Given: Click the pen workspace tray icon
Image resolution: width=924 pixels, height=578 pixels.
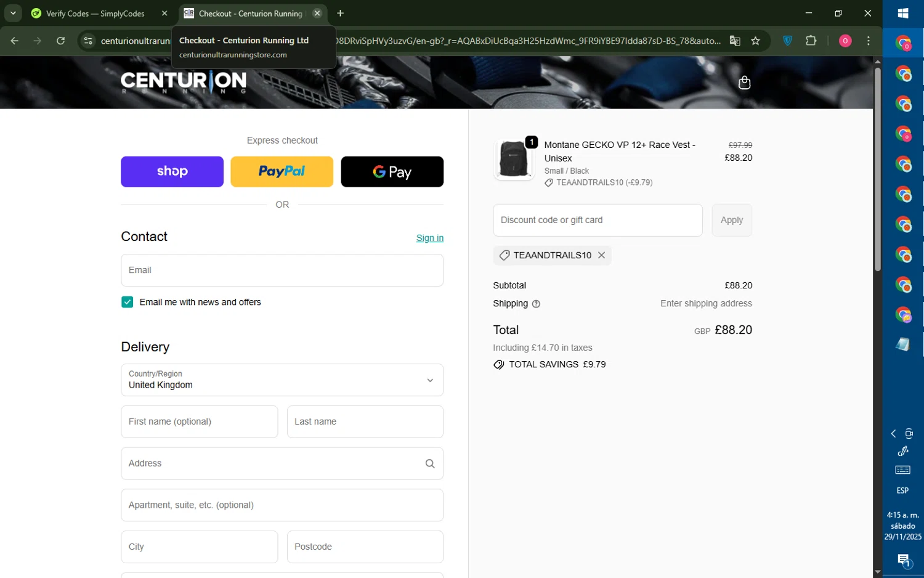Looking at the screenshot, I should click(903, 451).
